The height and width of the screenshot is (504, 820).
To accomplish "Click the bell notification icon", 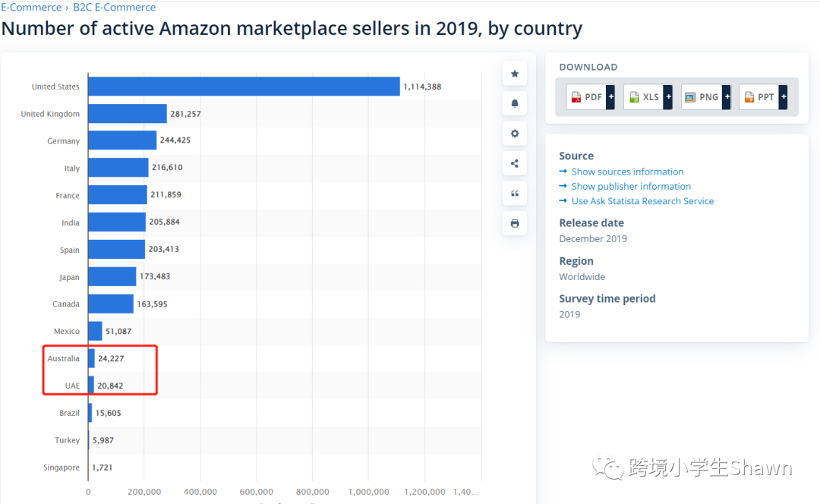I will (515, 103).
